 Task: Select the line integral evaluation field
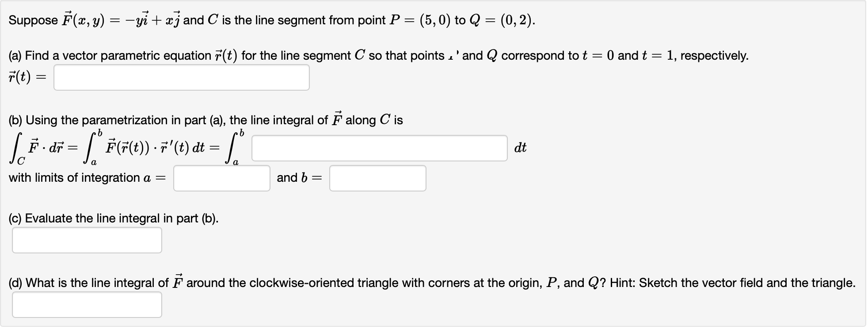tap(87, 240)
